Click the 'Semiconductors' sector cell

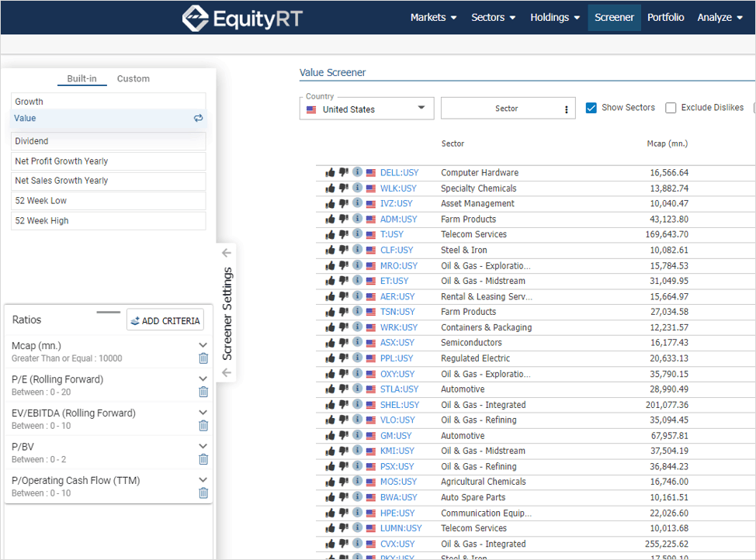point(471,343)
